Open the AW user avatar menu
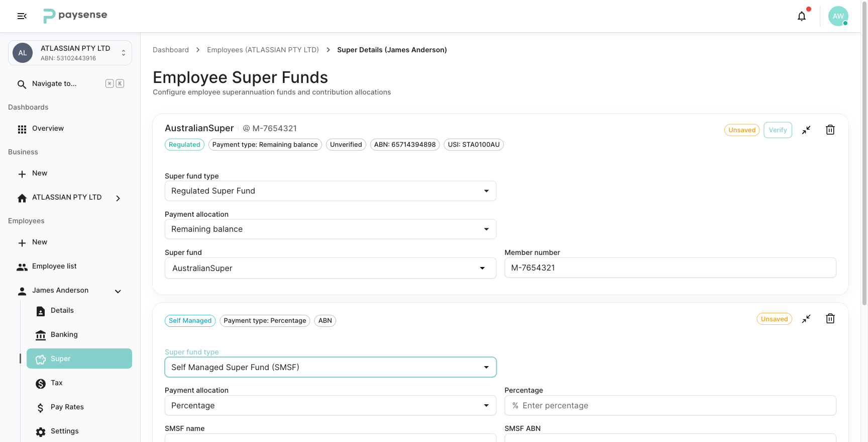 click(x=838, y=16)
